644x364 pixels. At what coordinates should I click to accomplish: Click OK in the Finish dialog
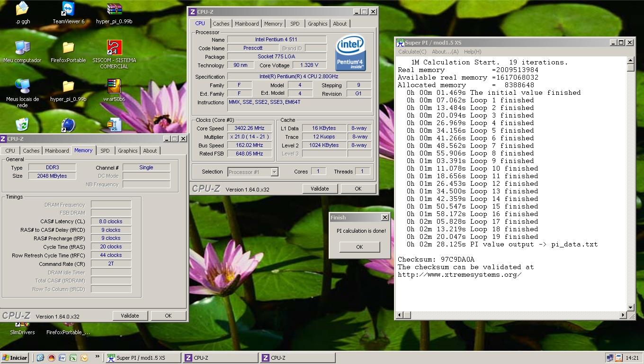point(359,247)
